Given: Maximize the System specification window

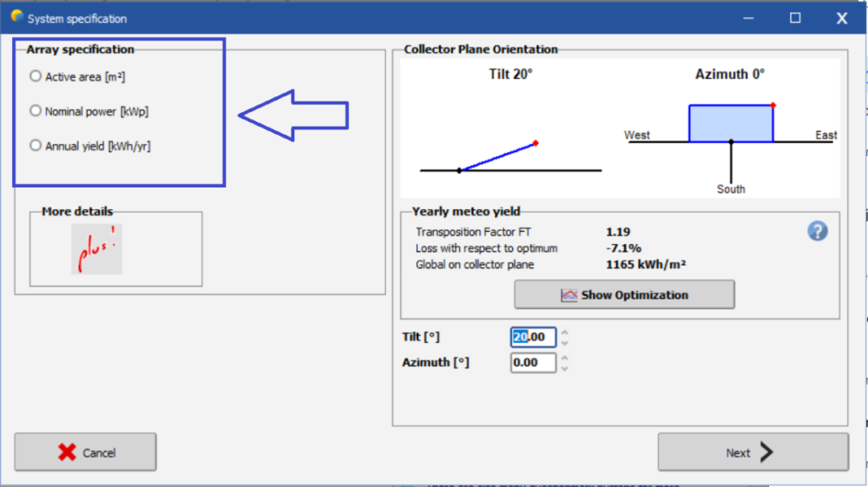Looking at the screenshot, I should coord(795,18).
